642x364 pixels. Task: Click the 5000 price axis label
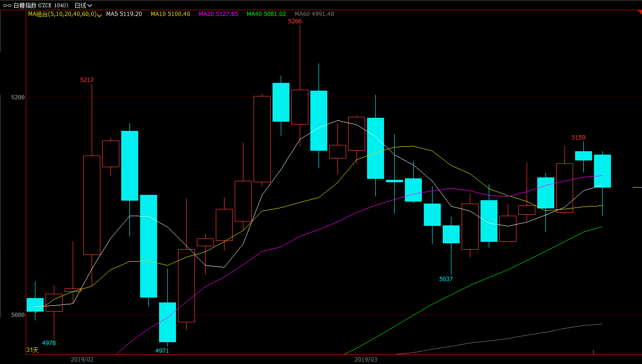[17, 315]
